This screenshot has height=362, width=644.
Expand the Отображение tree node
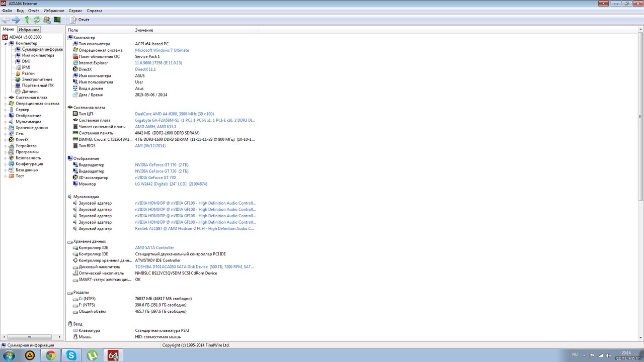(6, 116)
